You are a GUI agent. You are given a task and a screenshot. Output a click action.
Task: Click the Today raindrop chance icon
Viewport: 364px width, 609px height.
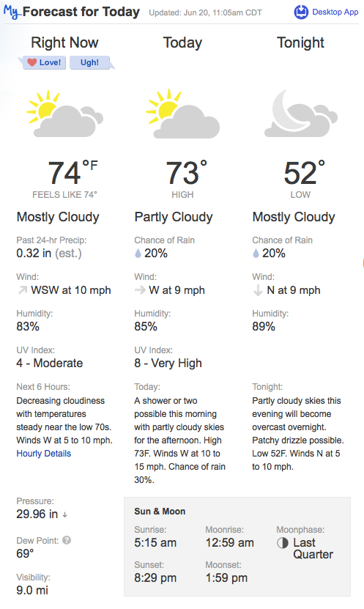coord(138,254)
